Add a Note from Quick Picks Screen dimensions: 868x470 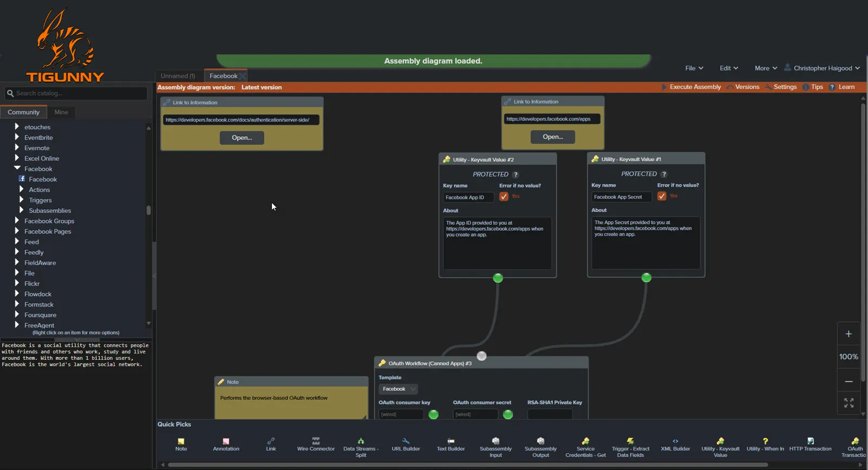pos(181,444)
